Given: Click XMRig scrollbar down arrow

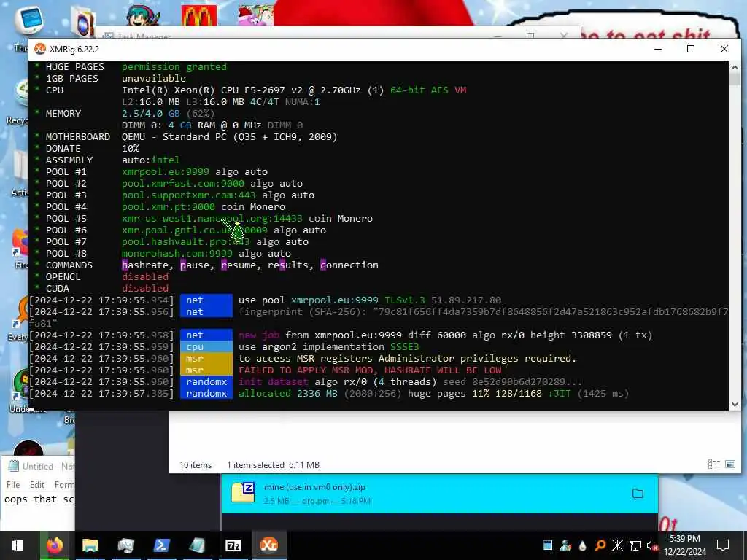Looking at the screenshot, I should tap(735, 404).
